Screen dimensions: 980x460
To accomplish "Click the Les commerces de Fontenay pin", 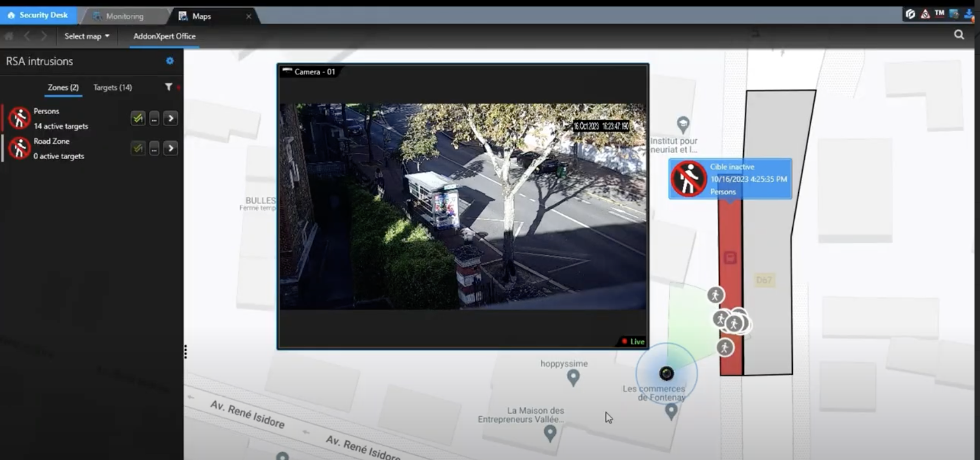I will point(671,412).
